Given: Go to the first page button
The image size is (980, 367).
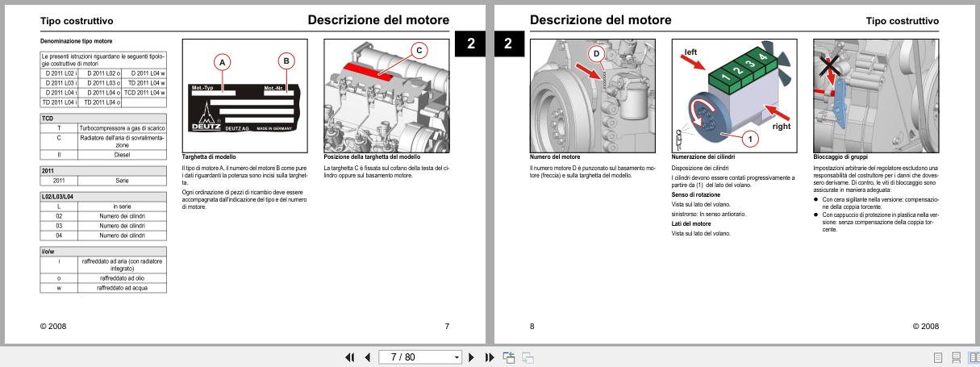Looking at the screenshot, I should point(350,357).
